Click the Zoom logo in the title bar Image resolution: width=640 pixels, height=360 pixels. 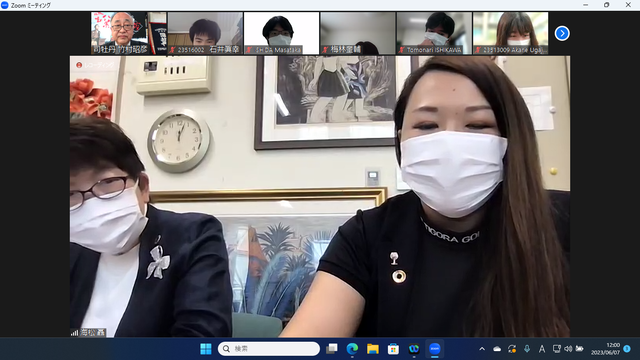coord(4,5)
